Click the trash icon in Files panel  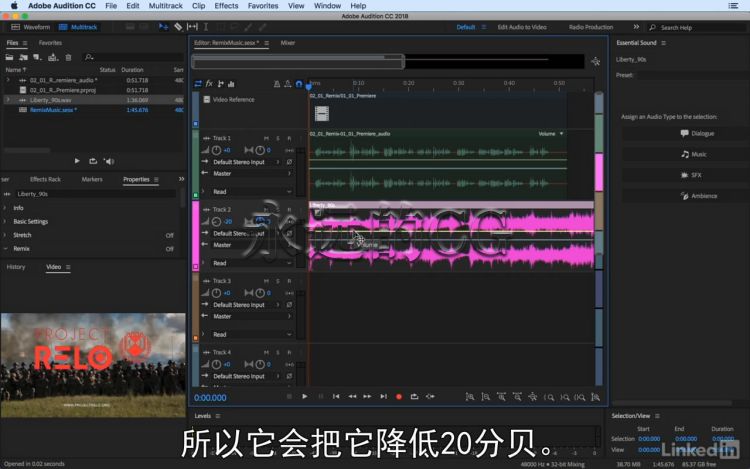click(68, 57)
